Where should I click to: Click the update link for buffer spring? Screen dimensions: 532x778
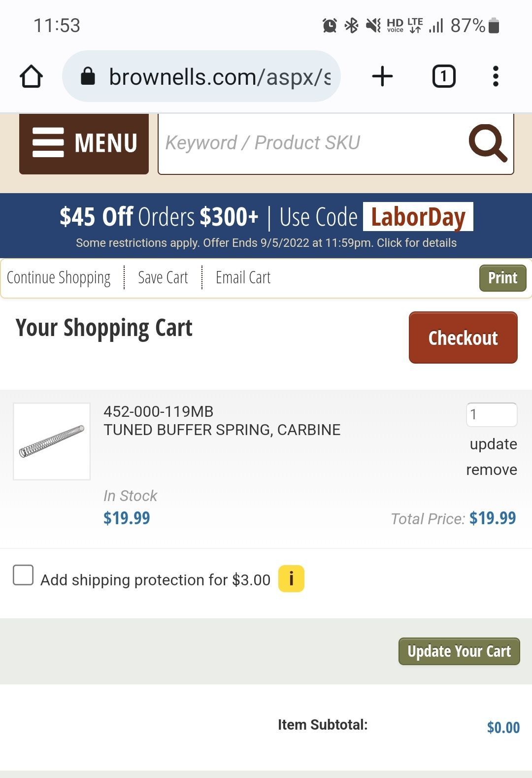tap(493, 444)
